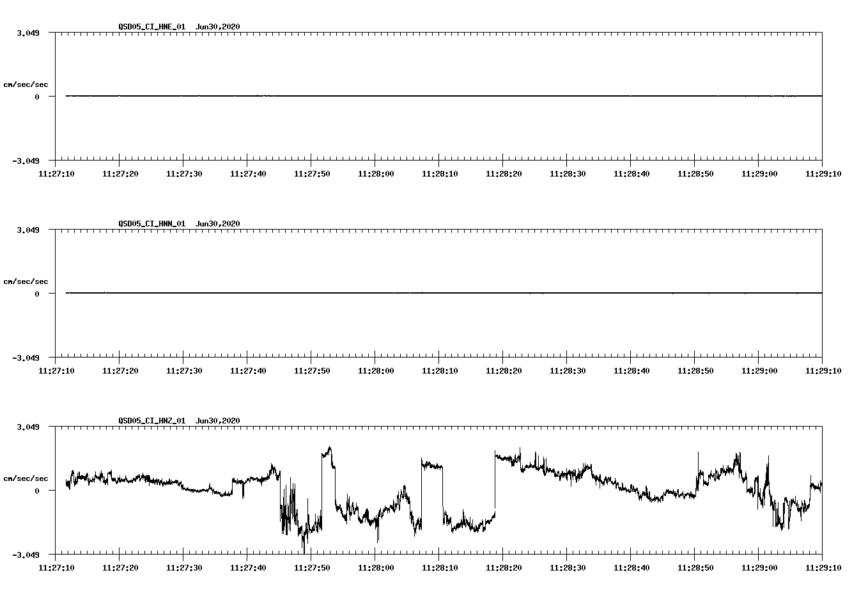The width and height of the screenshot is (868, 591).
Task: Click the 3.049 upper limit on HNN plot
Action: point(28,230)
